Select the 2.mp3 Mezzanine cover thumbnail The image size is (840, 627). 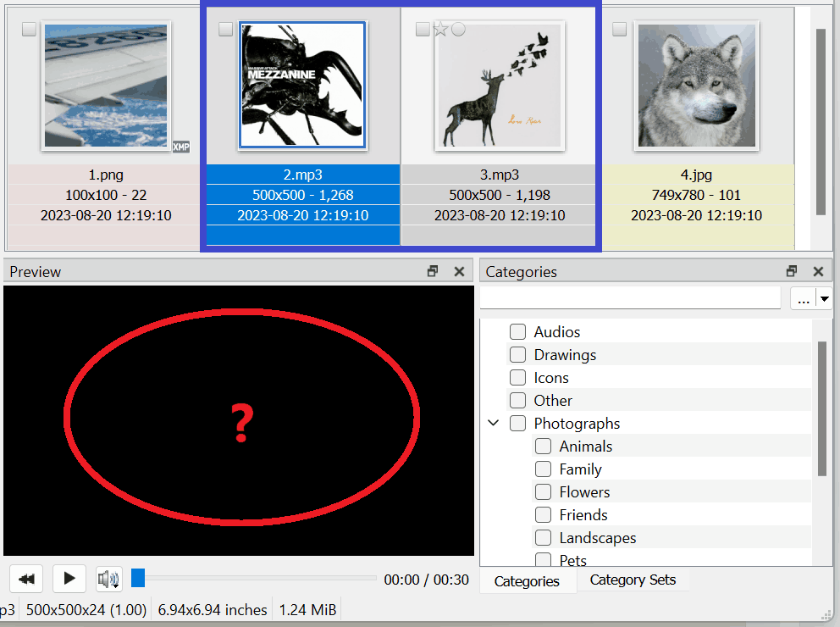(x=302, y=85)
